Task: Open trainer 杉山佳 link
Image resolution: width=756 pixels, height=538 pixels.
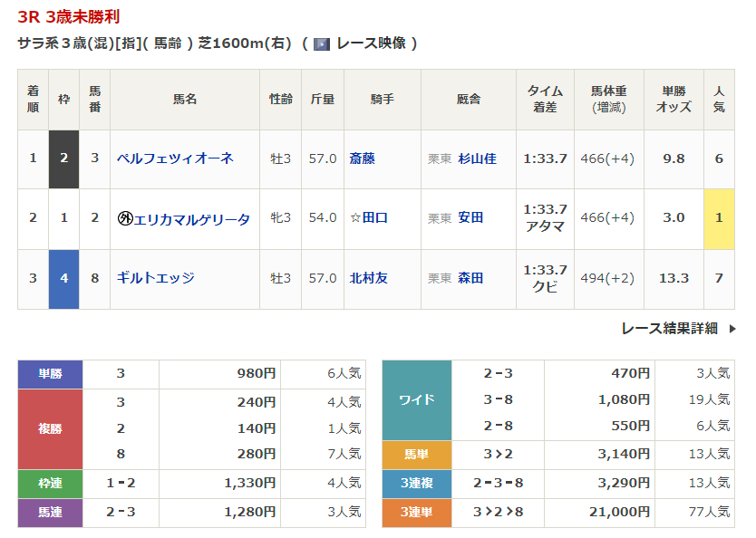Action: click(x=477, y=159)
